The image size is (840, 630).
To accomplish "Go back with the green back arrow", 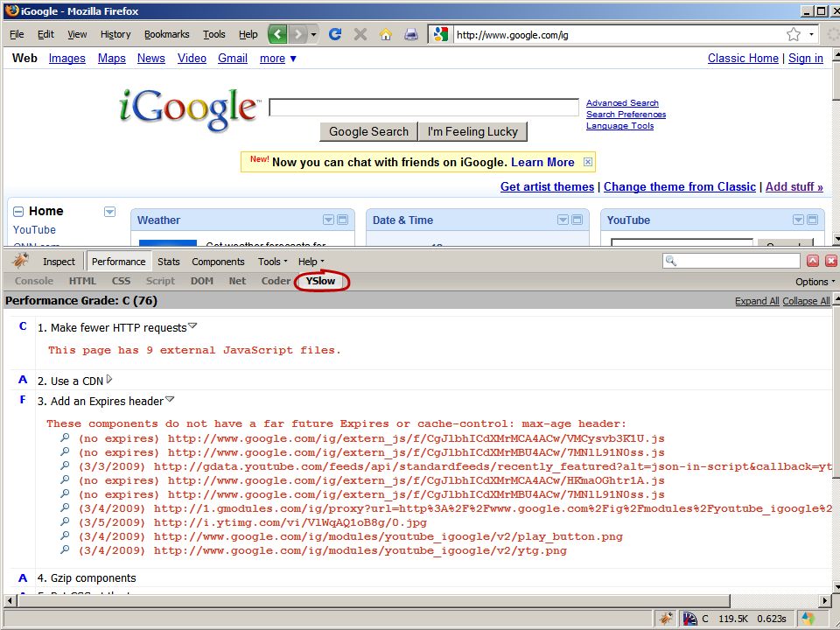I will coord(277,34).
